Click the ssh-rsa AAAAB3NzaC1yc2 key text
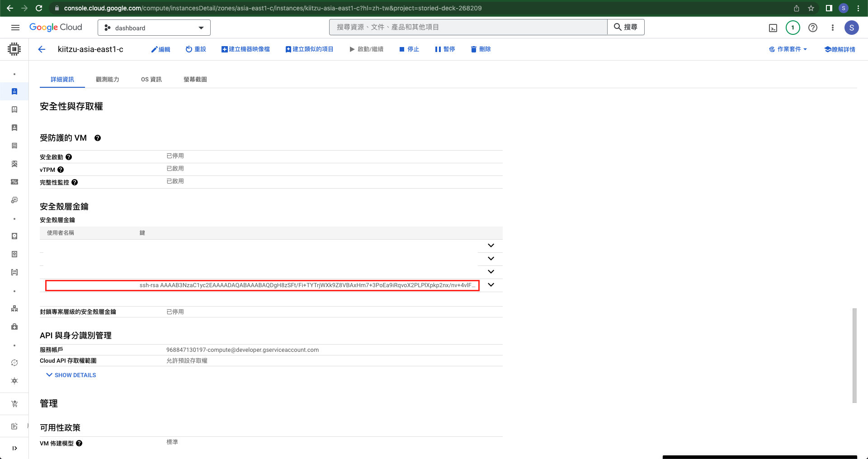The image size is (868, 459). [x=307, y=285]
